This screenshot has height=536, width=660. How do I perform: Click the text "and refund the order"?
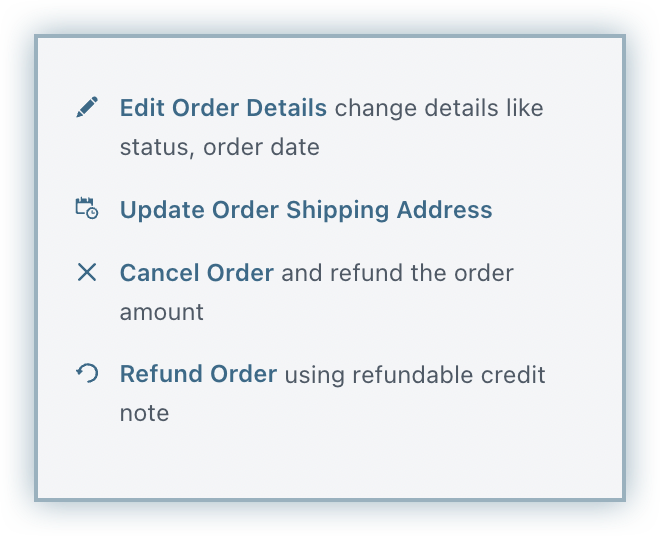(397, 272)
